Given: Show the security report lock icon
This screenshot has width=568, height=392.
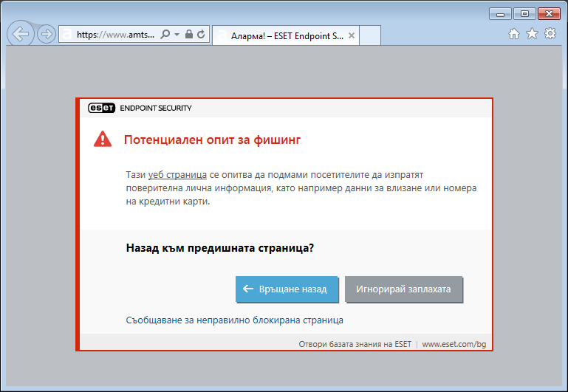Looking at the screenshot, I should point(189,35).
